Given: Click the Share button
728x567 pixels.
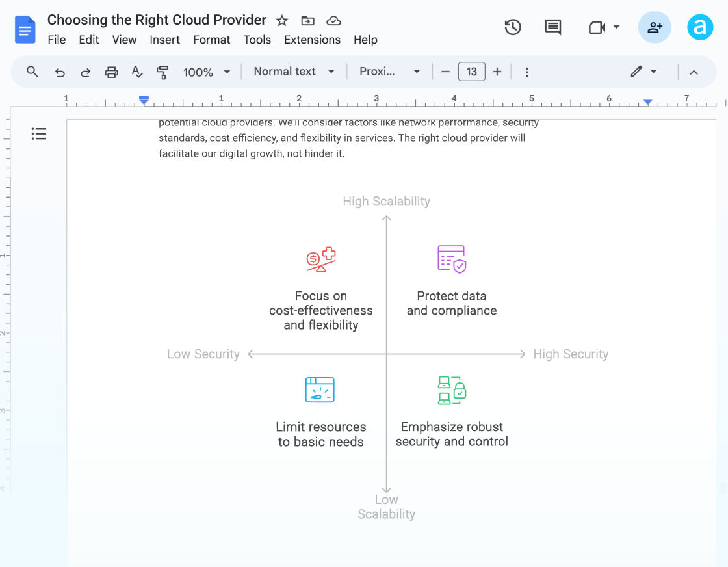Looking at the screenshot, I should coord(655,27).
